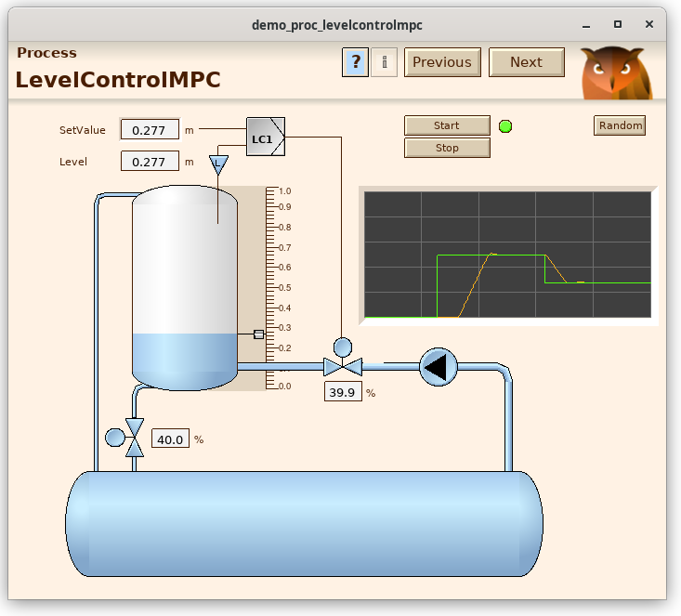
Task: Click the green running status indicator
Action: 505,126
